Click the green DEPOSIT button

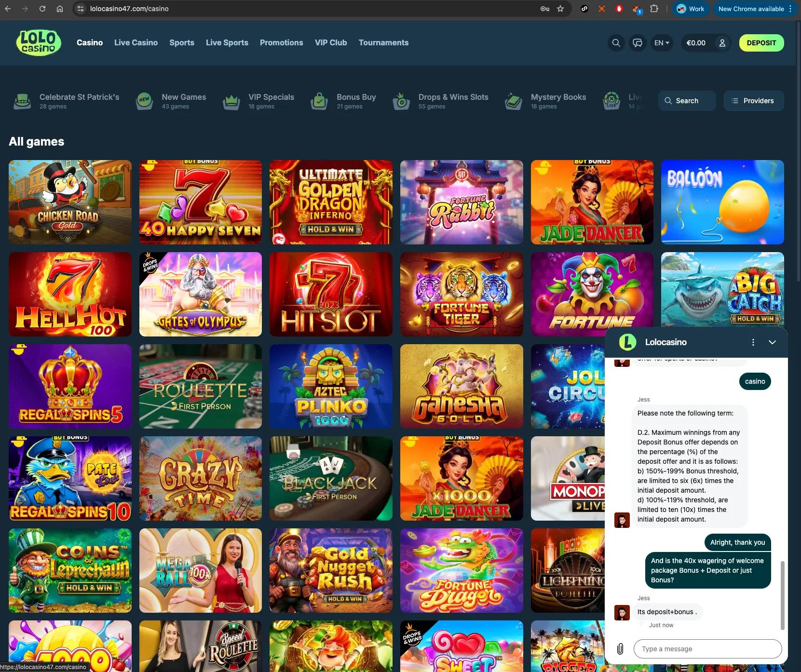pyautogui.click(x=761, y=43)
